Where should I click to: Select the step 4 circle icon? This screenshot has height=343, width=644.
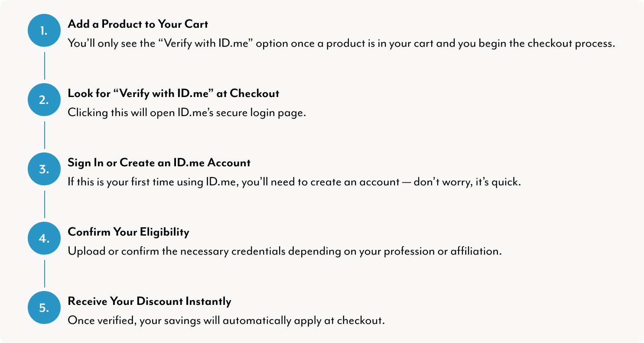(44, 238)
